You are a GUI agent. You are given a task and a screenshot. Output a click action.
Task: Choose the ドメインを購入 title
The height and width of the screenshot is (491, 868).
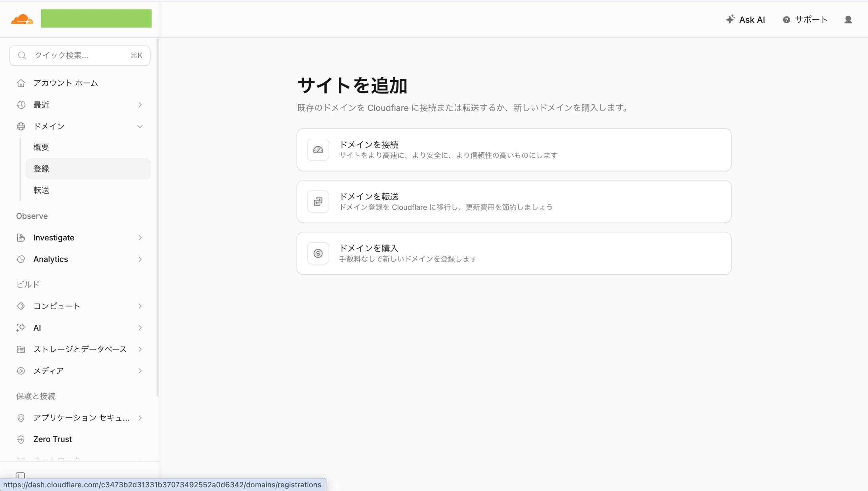(x=369, y=249)
